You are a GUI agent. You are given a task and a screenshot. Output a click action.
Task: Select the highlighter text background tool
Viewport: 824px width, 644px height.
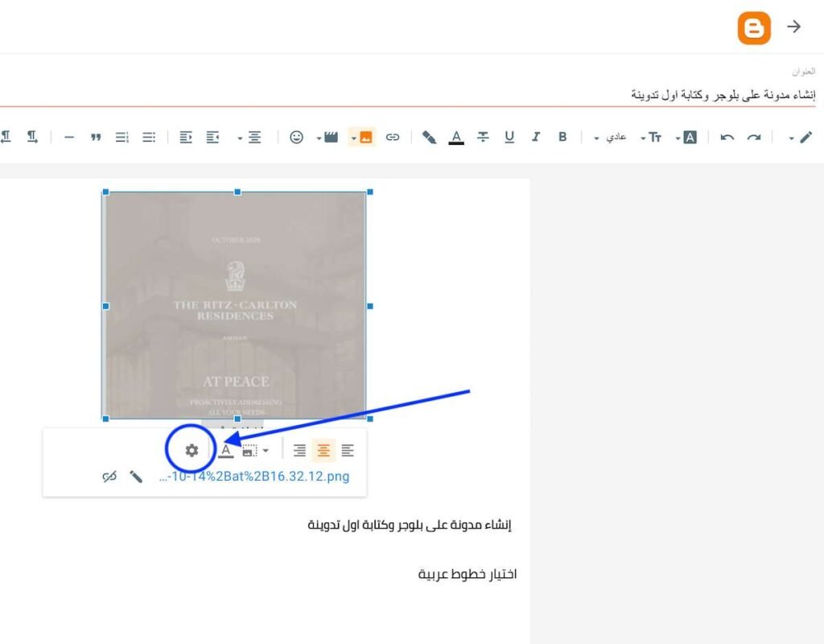click(x=429, y=138)
